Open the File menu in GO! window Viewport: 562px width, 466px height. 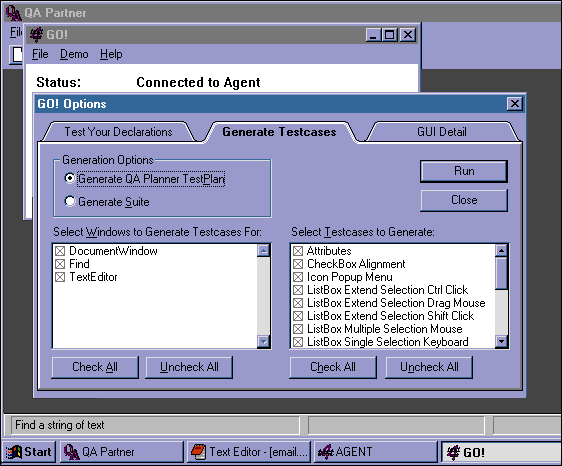[x=40, y=54]
